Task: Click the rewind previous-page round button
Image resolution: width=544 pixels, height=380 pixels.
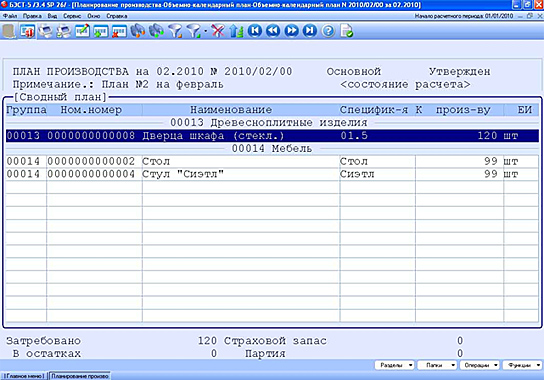Action: (x=273, y=31)
